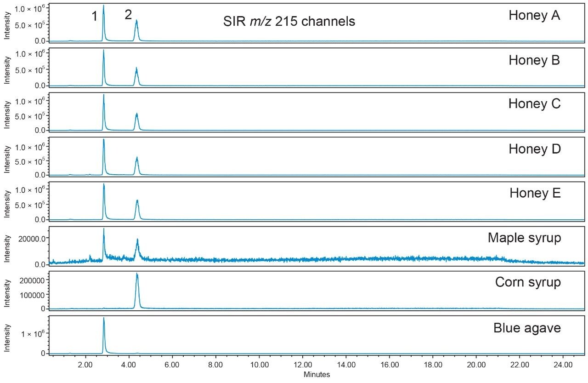This screenshot has width=588, height=383.
Task: Click the 12.00 minutes tick label
Action: point(303,365)
